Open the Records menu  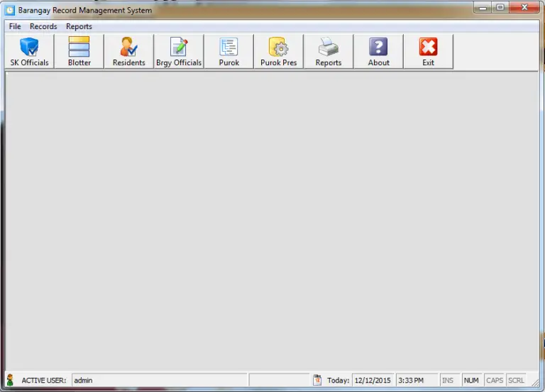click(x=43, y=26)
